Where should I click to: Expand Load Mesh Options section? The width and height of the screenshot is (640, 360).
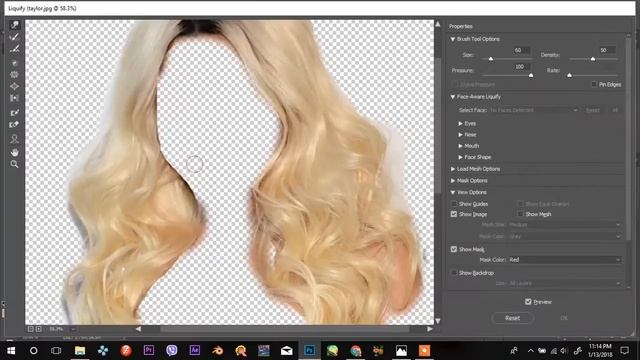point(453,169)
